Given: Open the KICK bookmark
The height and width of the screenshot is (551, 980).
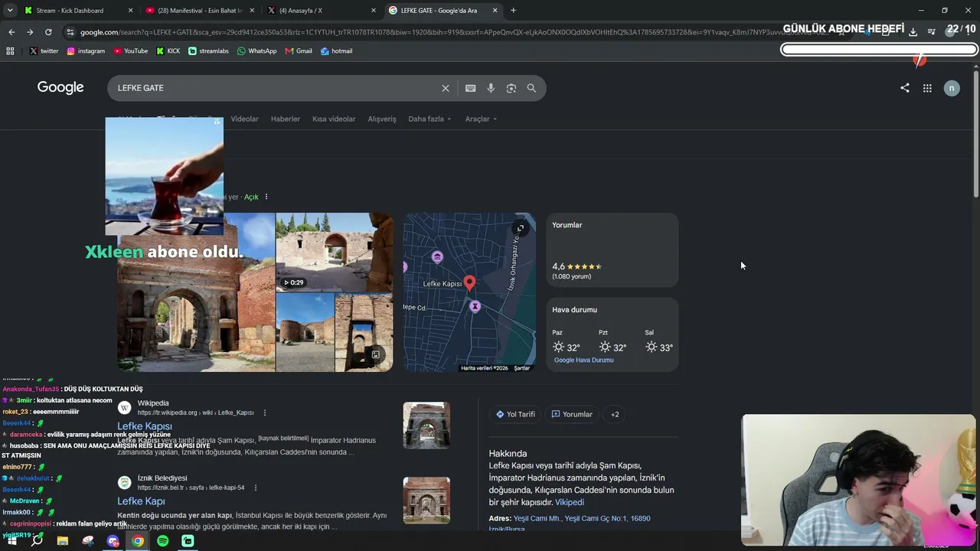Looking at the screenshot, I should (x=168, y=51).
